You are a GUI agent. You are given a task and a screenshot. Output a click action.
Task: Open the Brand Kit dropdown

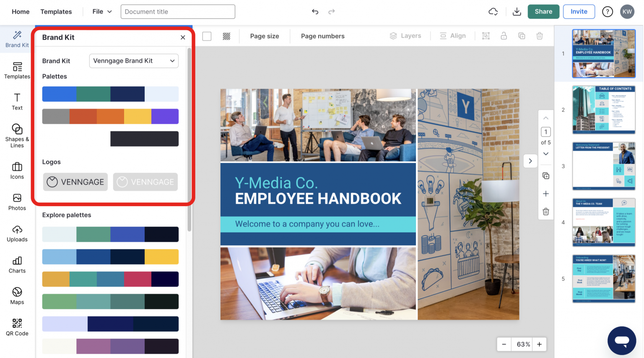pos(133,61)
